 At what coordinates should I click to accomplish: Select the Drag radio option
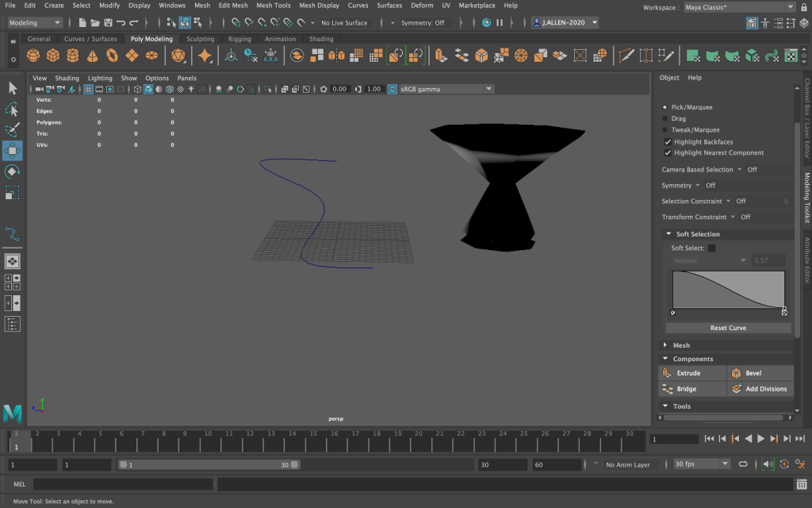(x=665, y=118)
